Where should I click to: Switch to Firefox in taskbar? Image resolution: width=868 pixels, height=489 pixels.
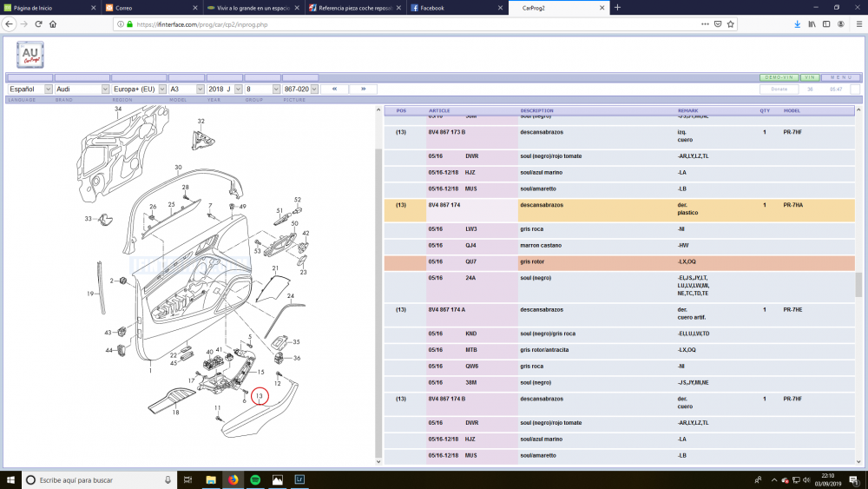(x=233, y=480)
